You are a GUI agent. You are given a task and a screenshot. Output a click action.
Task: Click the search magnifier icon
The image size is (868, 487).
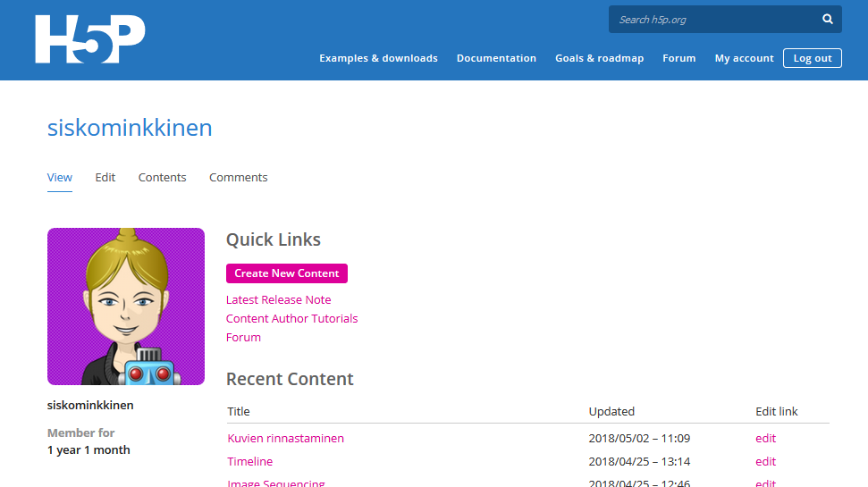tap(827, 20)
